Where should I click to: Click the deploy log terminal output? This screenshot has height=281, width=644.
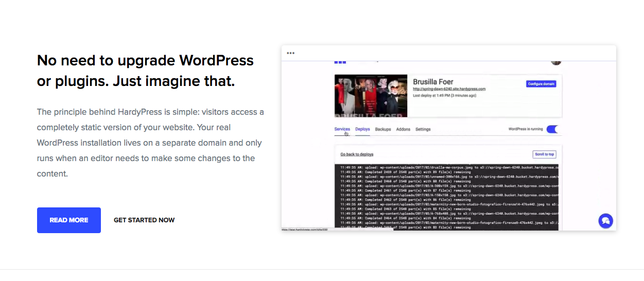click(x=447, y=197)
